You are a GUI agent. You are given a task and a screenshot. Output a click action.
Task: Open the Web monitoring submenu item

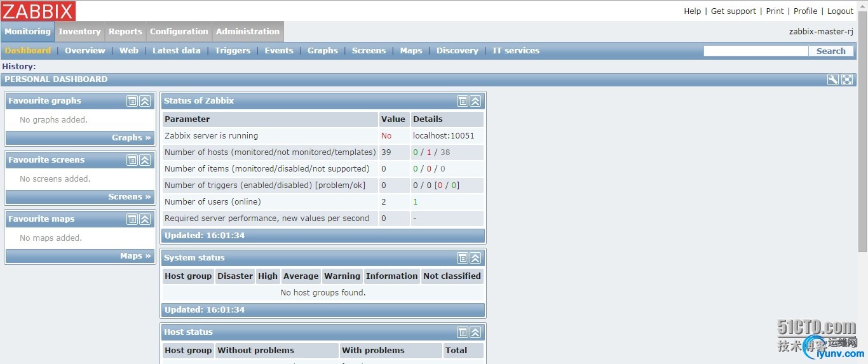click(x=129, y=51)
